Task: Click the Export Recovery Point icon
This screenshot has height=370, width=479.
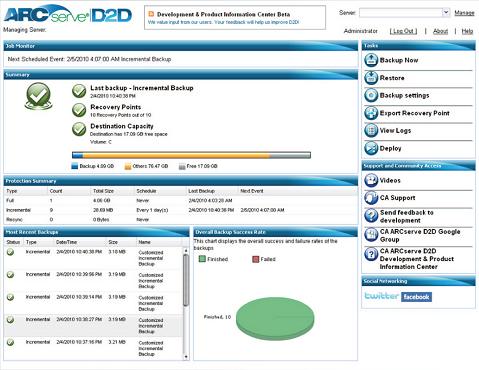Action: coord(371,113)
